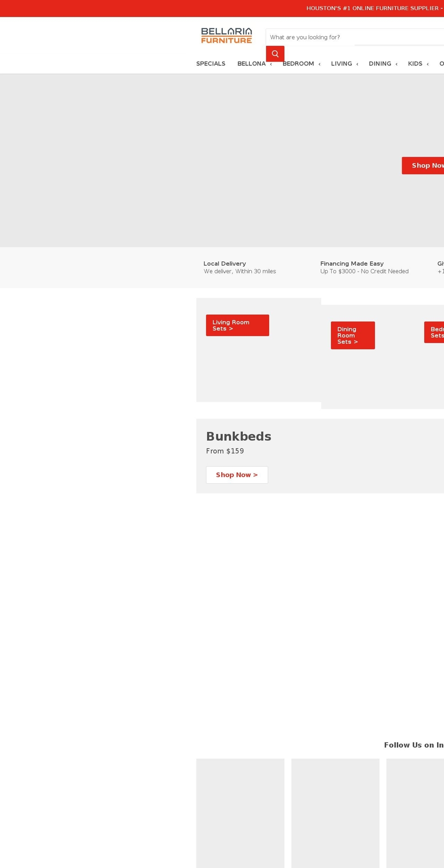444x868 pixels.
Task: Expand the chevron next to BELLONA
Action: coord(271,64)
